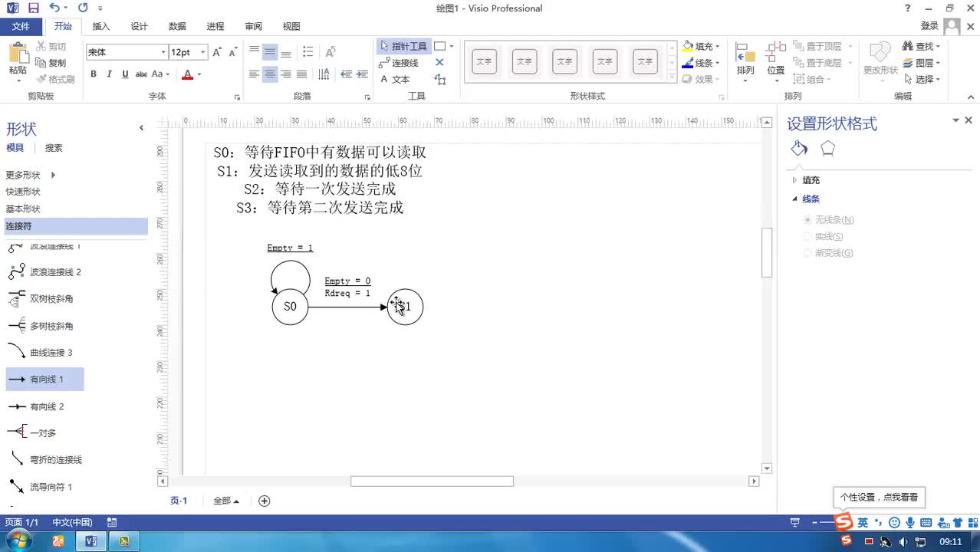Open the Effects pentagon icon in format pane

pos(827,149)
